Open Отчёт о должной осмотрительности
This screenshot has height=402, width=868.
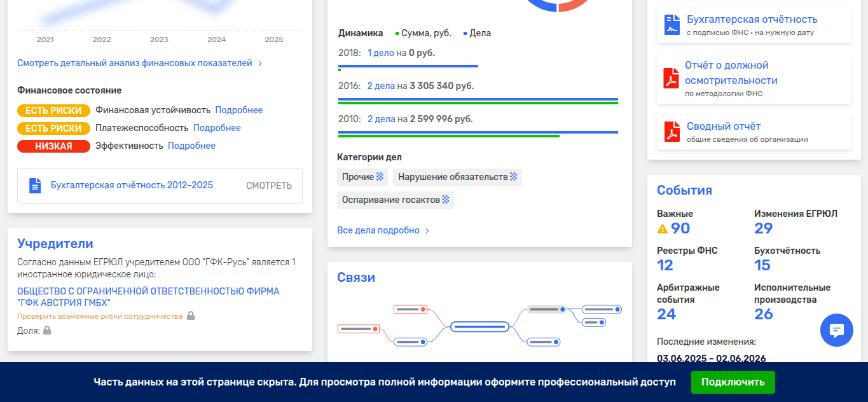click(x=731, y=73)
